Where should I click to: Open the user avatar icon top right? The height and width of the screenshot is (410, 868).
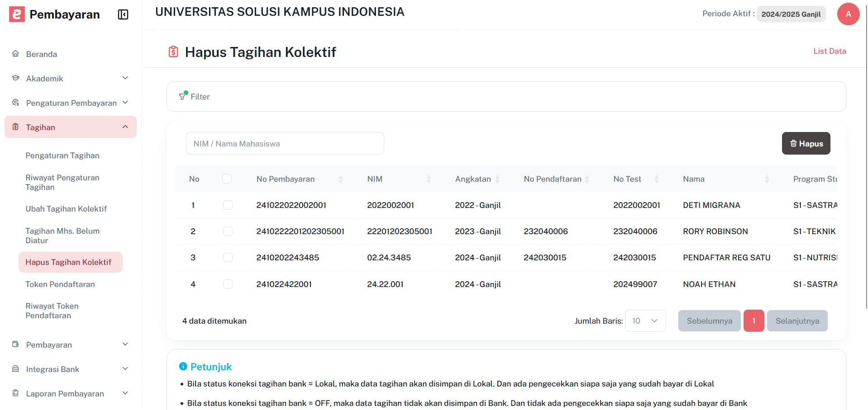(848, 14)
